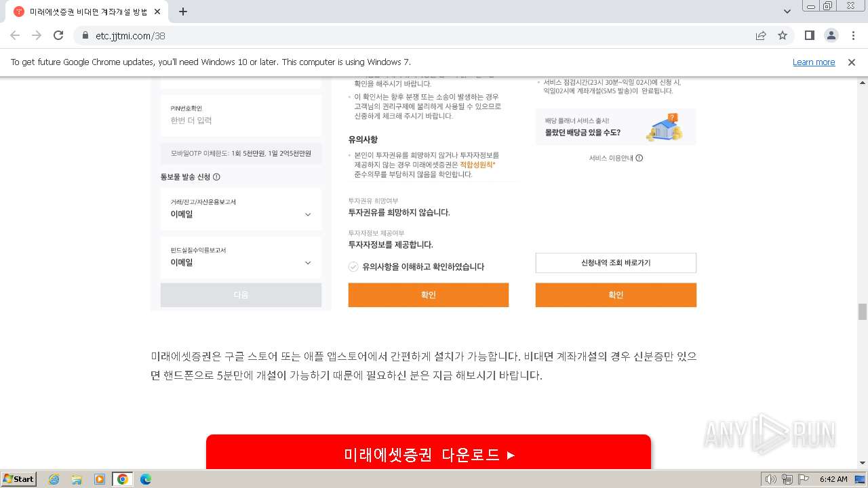Open Chrome profile avatar
Image resolution: width=868 pixels, height=488 pixels.
[831, 35]
